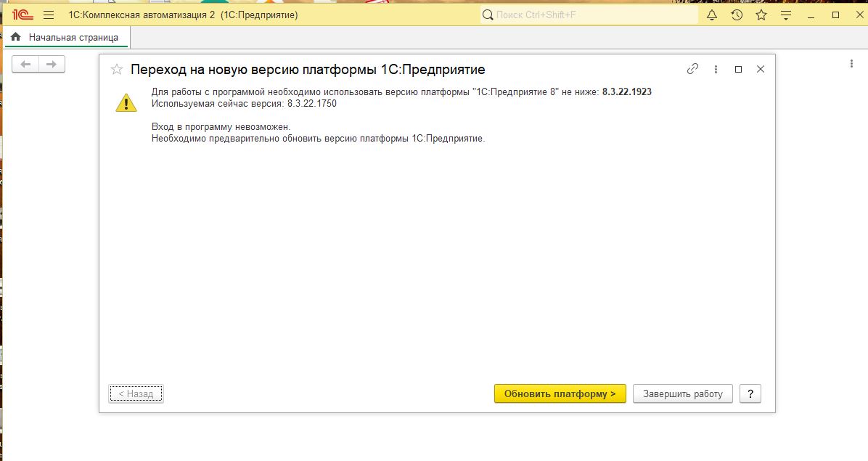Click Обновить платформу button

pyautogui.click(x=560, y=393)
